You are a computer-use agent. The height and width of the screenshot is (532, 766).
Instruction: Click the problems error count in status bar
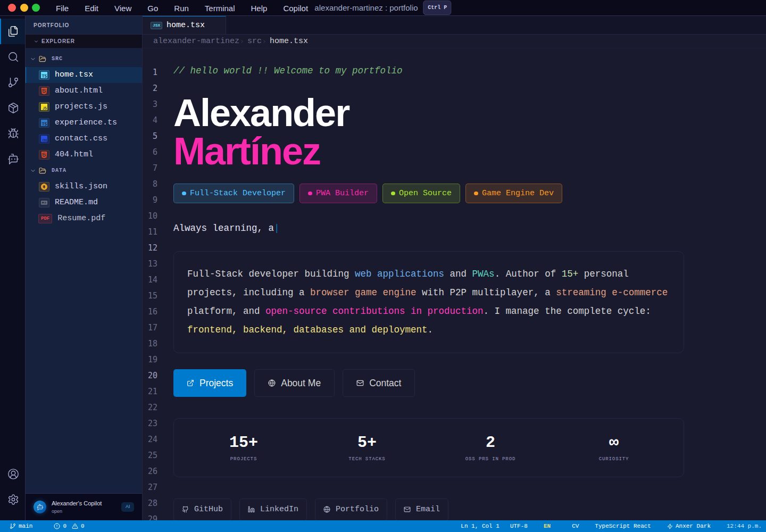(60, 526)
